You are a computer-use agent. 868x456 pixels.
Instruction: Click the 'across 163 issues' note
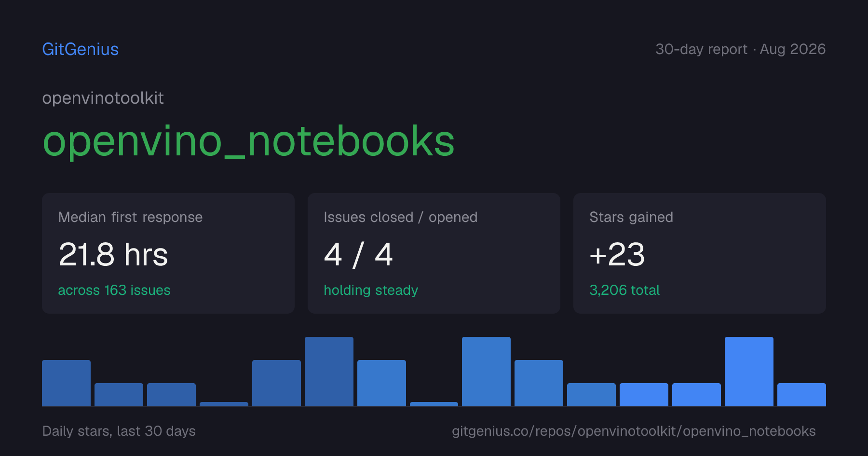point(114,290)
